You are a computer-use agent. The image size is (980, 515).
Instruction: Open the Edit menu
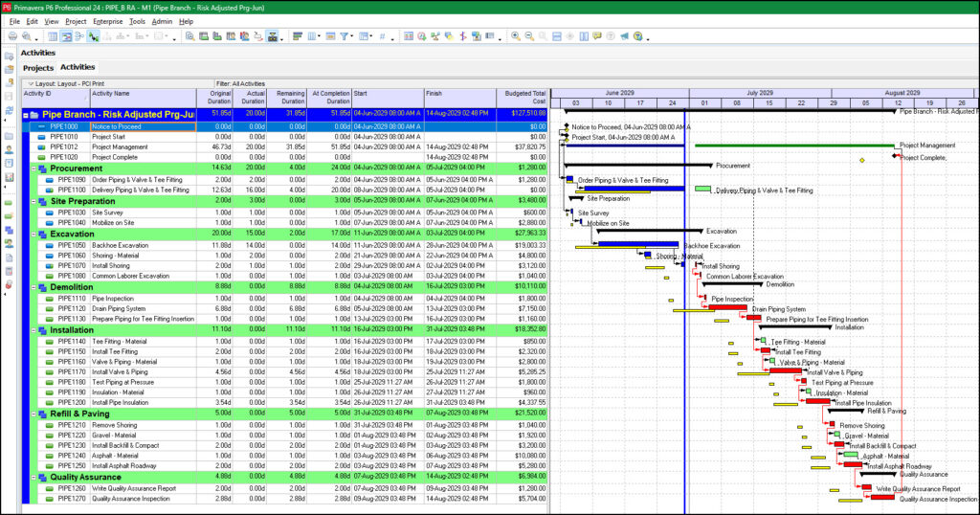coord(32,21)
